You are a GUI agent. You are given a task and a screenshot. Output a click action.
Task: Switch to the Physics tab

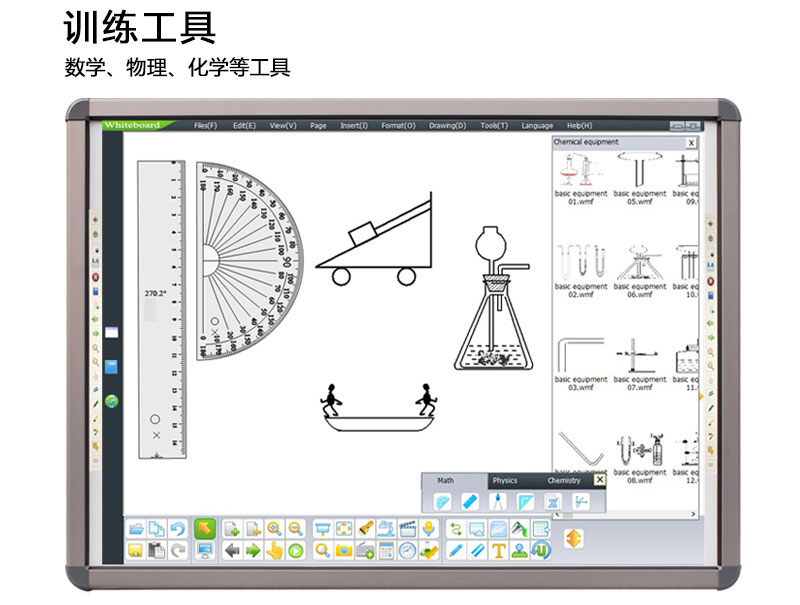click(505, 481)
